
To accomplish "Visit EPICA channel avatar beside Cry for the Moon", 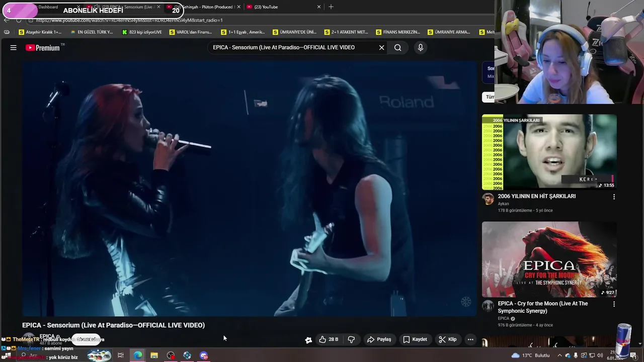I will pyautogui.click(x=488, y=307).
